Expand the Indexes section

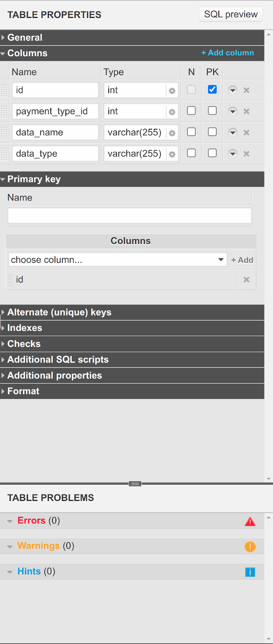tap(25, 328)
